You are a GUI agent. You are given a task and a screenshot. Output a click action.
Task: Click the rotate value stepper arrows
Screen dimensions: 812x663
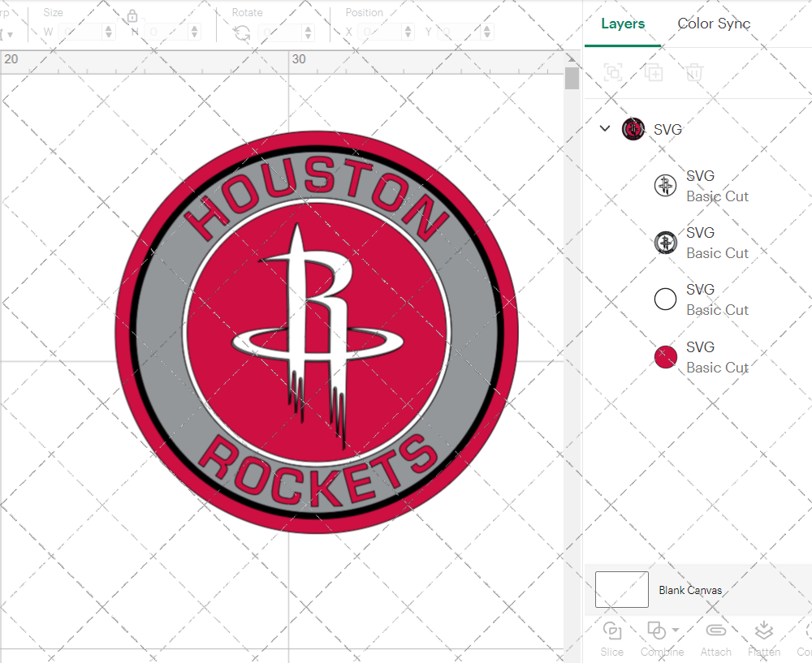[x=308, y=32]
